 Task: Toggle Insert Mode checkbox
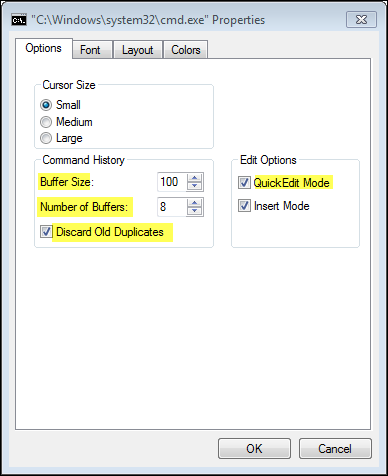(x=244, y=206)
